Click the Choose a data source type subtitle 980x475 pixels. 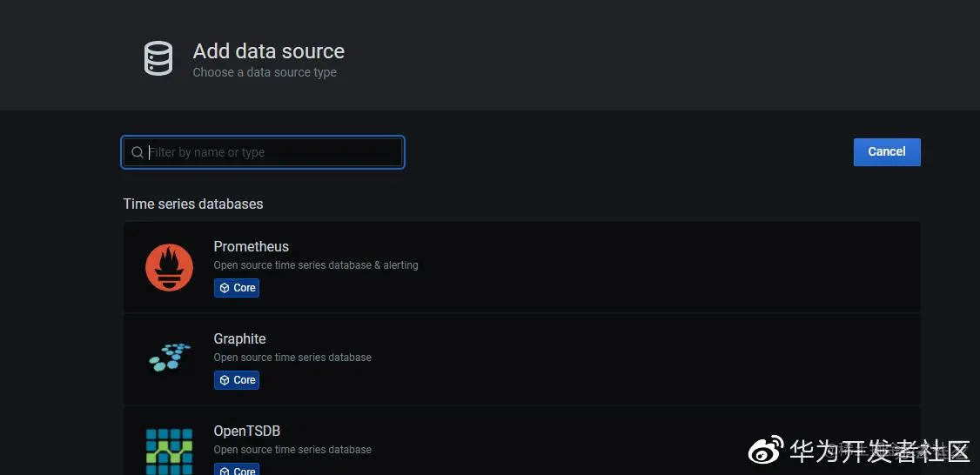265,72
